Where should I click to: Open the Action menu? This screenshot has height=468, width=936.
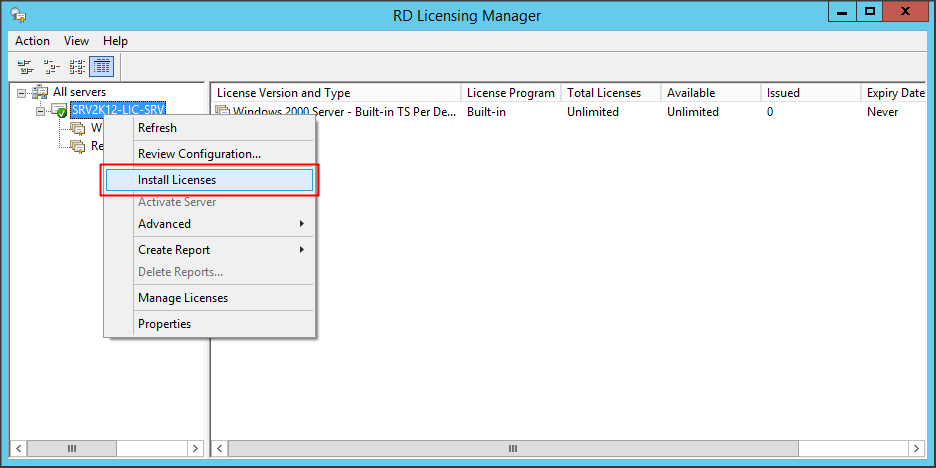pyautogui.click(x=32, y=41)
